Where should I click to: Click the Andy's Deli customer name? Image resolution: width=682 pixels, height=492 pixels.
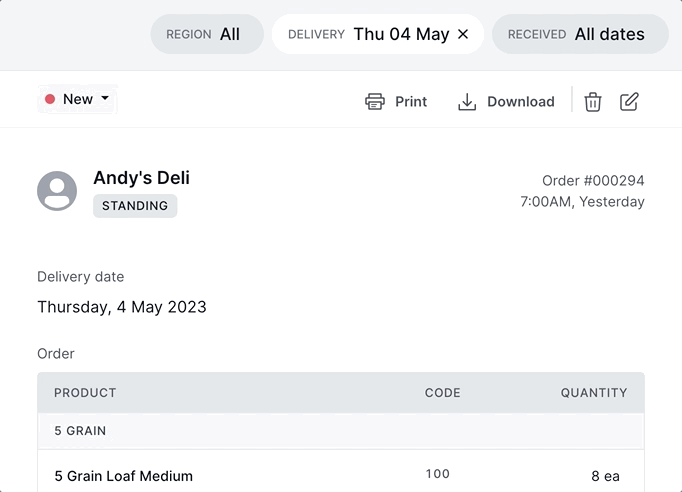pos(141,178)
